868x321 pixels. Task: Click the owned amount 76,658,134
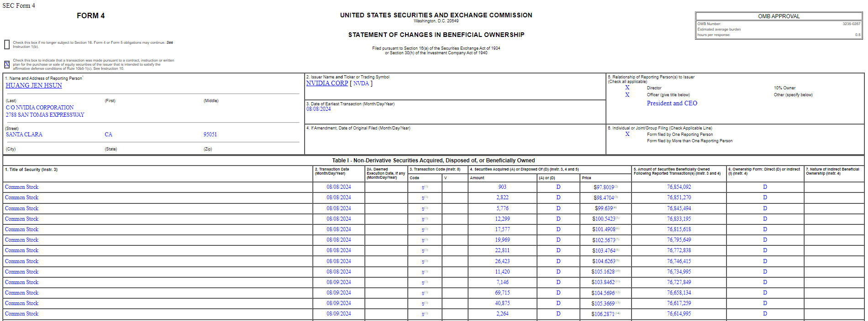coord(679,293)
